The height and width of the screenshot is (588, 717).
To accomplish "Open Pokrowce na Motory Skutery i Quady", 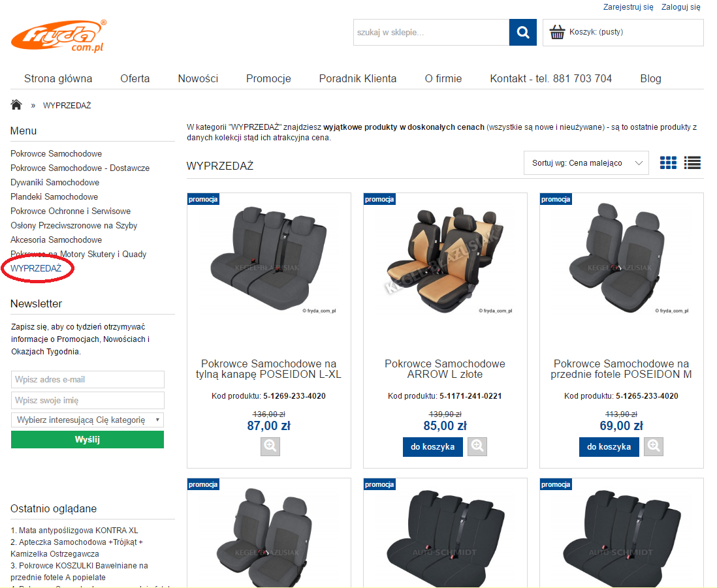I will (78, 254).
